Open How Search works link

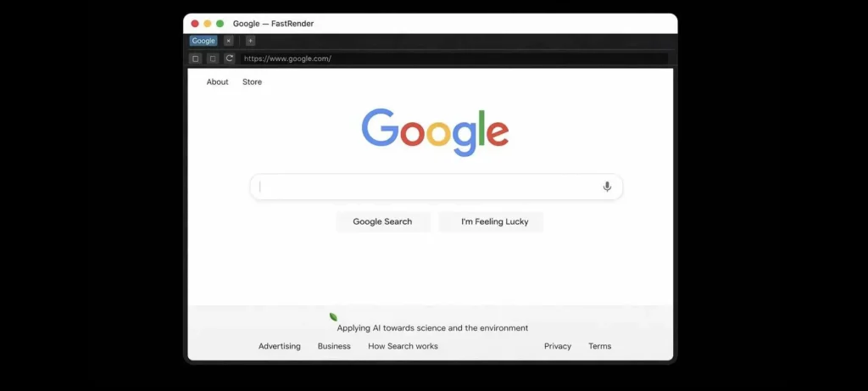[403, 346]
